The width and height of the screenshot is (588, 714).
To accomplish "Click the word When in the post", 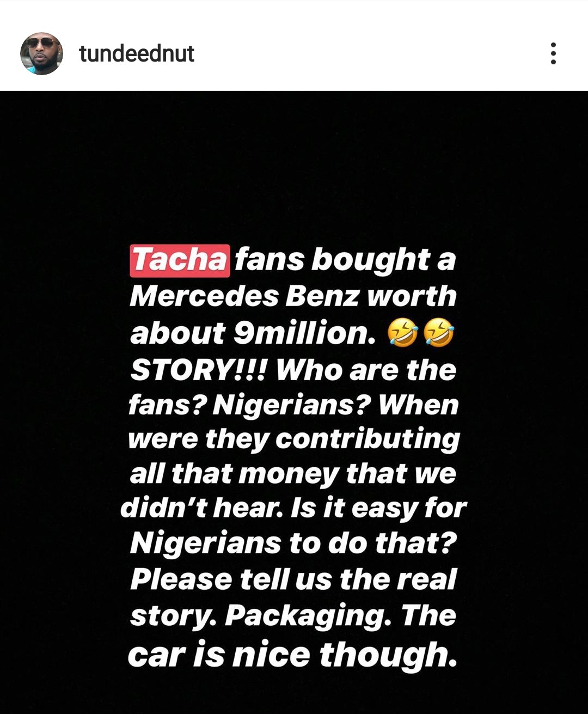I will [418, 405].
